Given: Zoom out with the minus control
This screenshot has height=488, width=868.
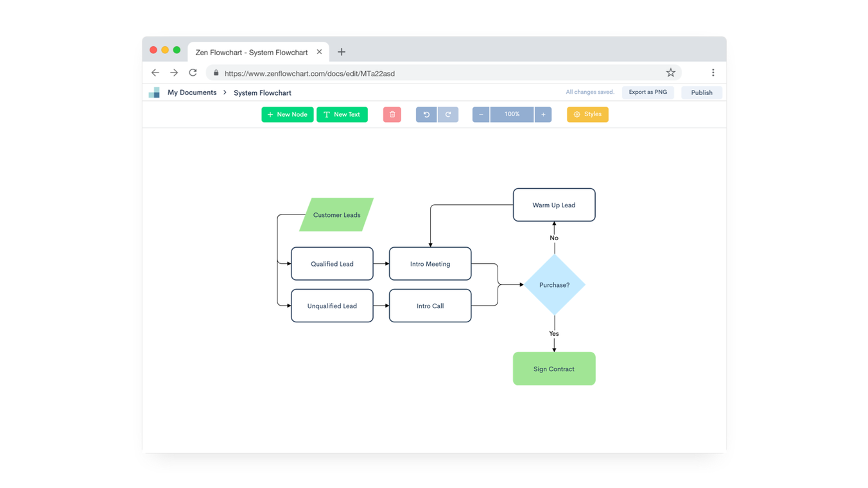Looking at the screenshot, I should pos(480,114).
